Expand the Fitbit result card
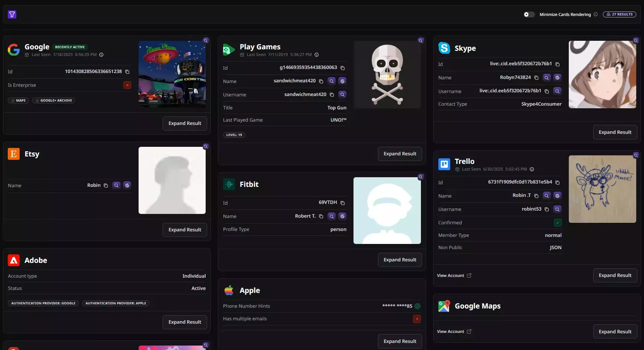Viewport: 644px width, 350px height. (400, 260)
